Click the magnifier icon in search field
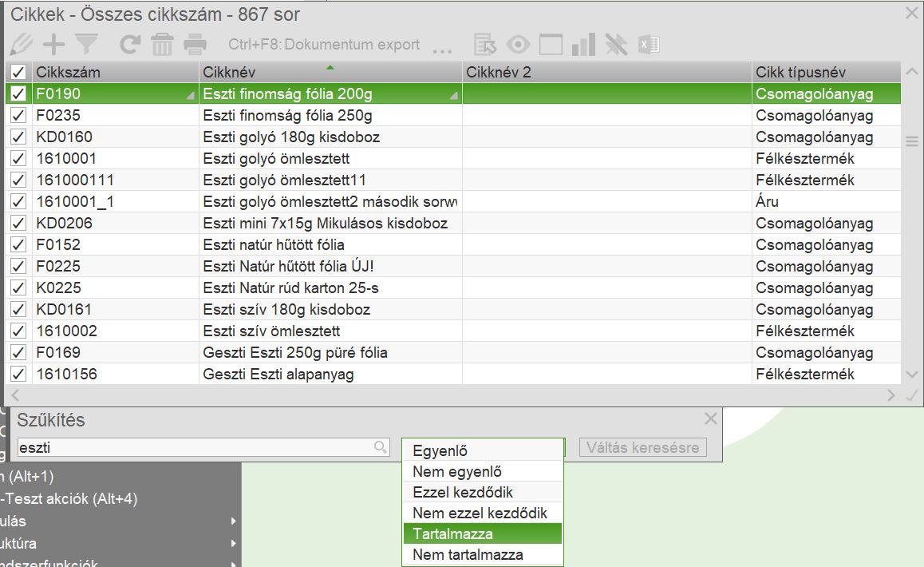 (380, 447)
